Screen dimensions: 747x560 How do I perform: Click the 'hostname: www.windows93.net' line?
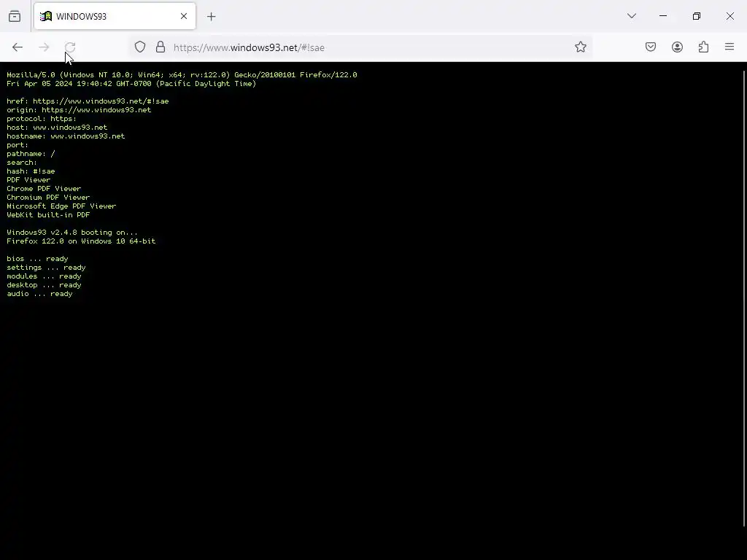point(66,136)
